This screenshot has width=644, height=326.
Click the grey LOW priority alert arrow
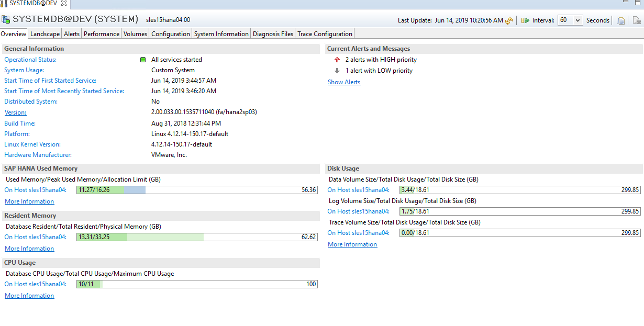click(337, 71)
